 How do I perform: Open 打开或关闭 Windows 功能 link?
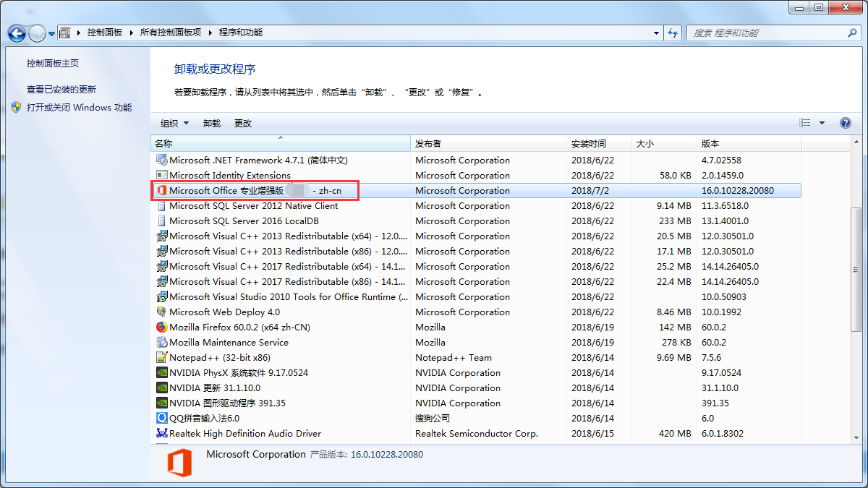tap(80, 108)
